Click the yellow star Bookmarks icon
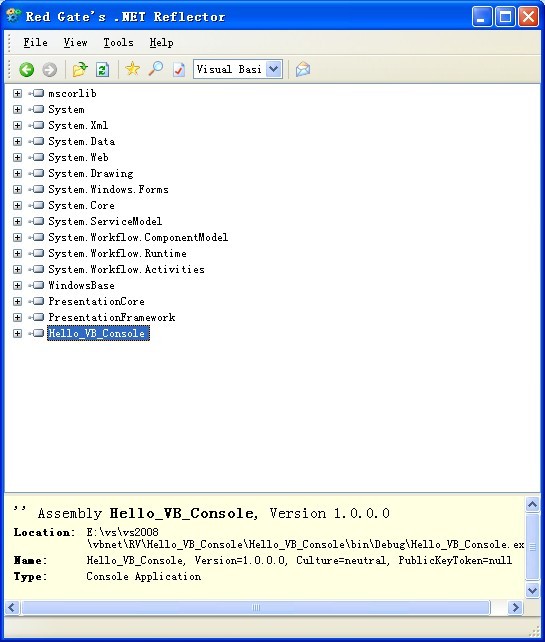This screenshot has width=545, height=642. [x=133, y=69]
